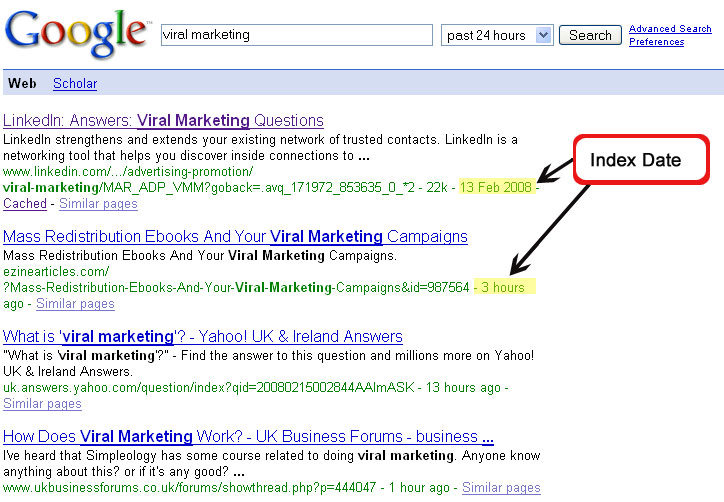724x502 pixels.
Task: Click the Search button
Action: tap(590, 35)
